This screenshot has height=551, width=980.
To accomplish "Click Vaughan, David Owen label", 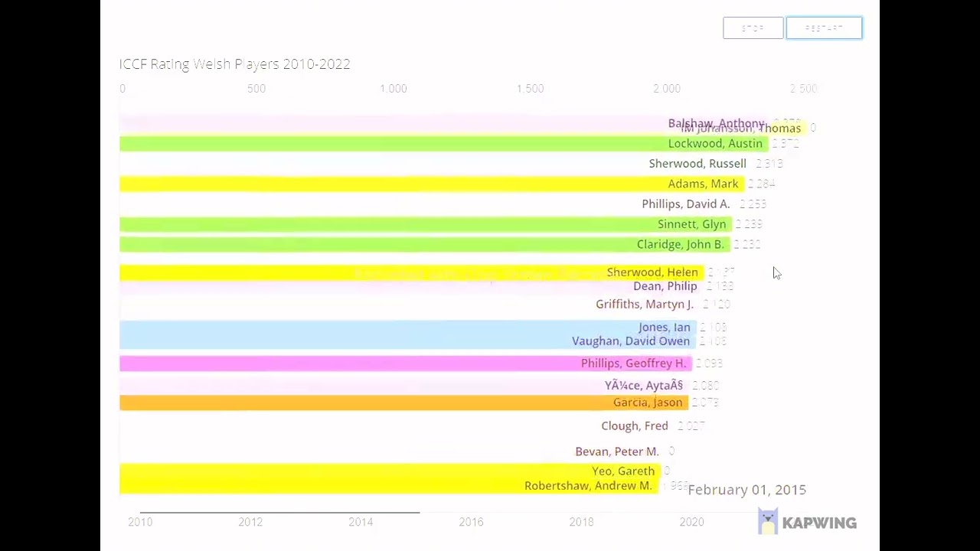I will pyautogui.click(x=631, y=341).
